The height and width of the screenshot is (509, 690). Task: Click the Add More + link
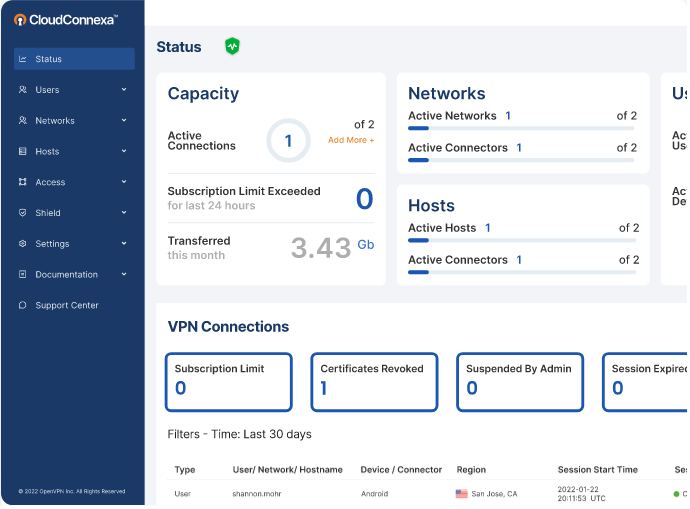click(351, 140)
